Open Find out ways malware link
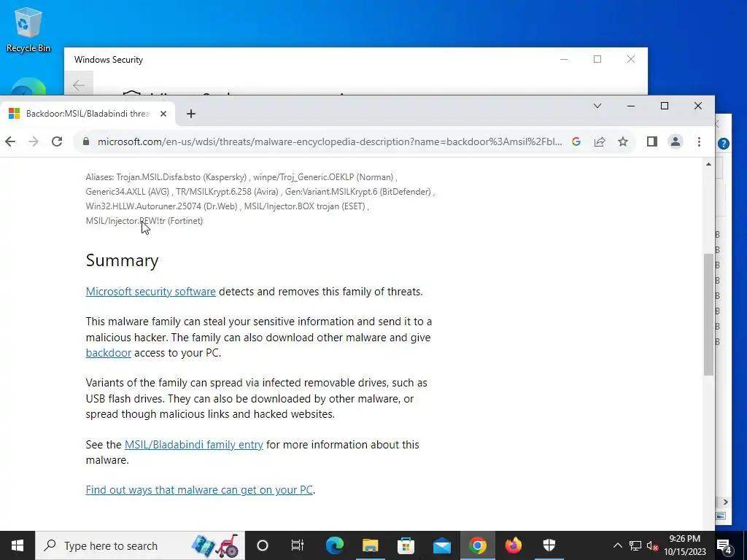The height and width of the screenshot is (560, 747). tap(199, 490)
